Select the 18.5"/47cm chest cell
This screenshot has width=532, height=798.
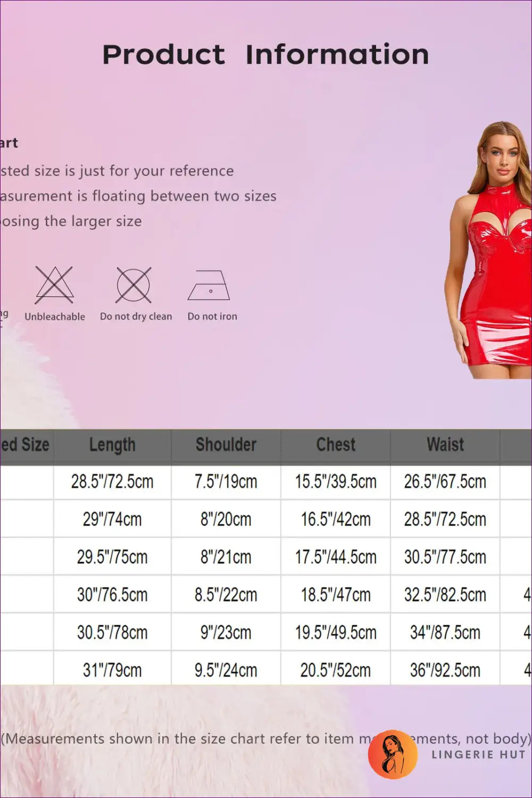coord(336,595)
